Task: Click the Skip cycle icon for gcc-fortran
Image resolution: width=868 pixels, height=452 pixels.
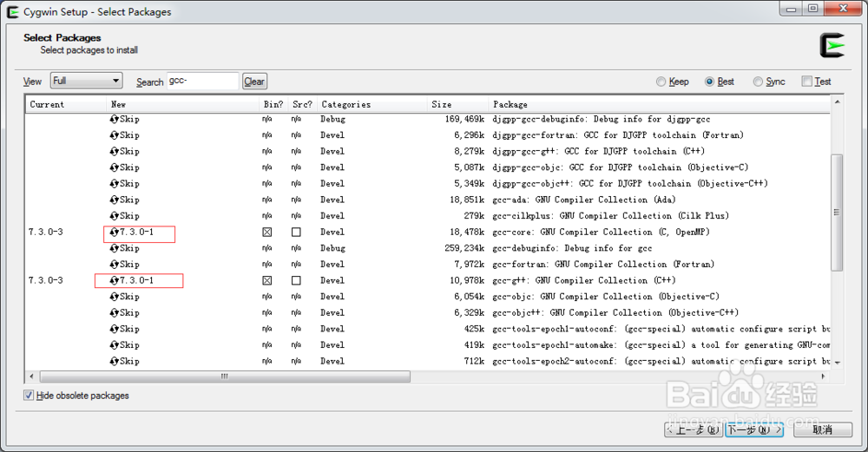Action: [114, 264]
